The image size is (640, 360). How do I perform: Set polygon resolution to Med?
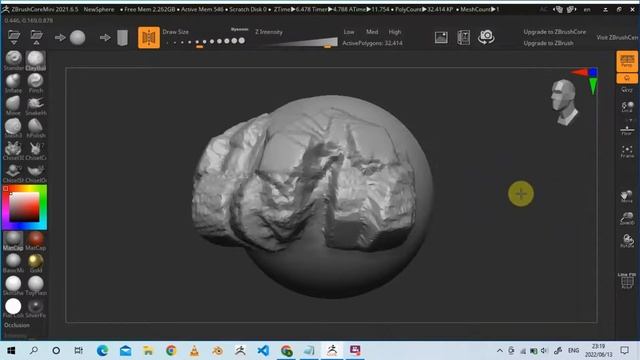(x=372, y=32)
